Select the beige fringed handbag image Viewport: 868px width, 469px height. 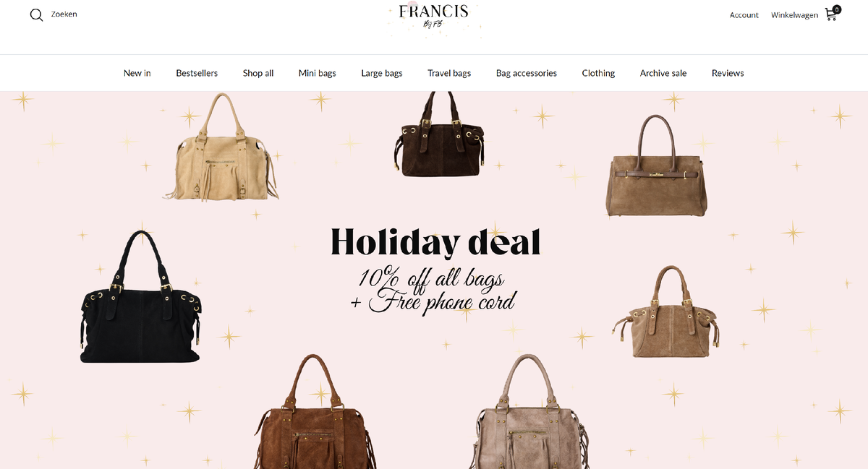pyautogui.click(x=221, y=147)
